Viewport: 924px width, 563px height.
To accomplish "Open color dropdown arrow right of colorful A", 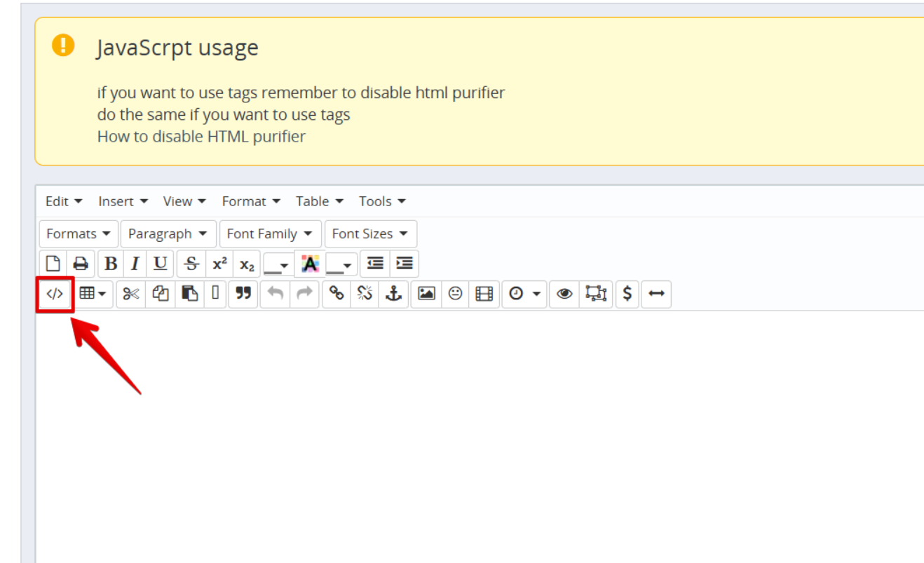I will 347,264.
